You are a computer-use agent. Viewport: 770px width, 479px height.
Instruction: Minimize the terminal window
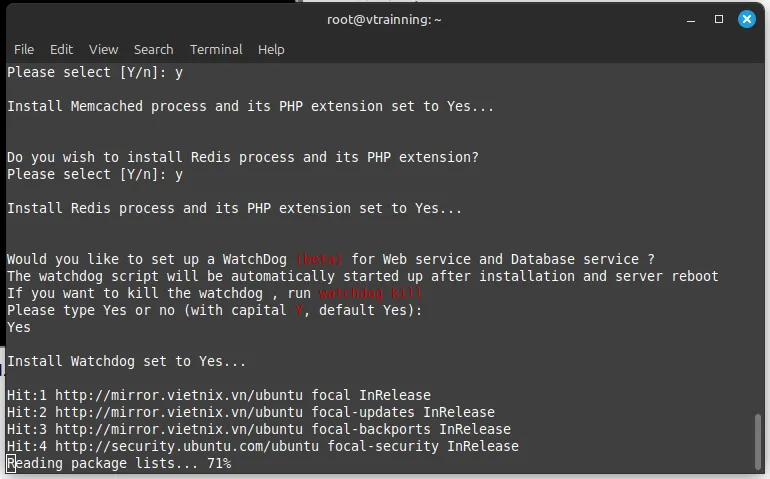coord(690,19)
